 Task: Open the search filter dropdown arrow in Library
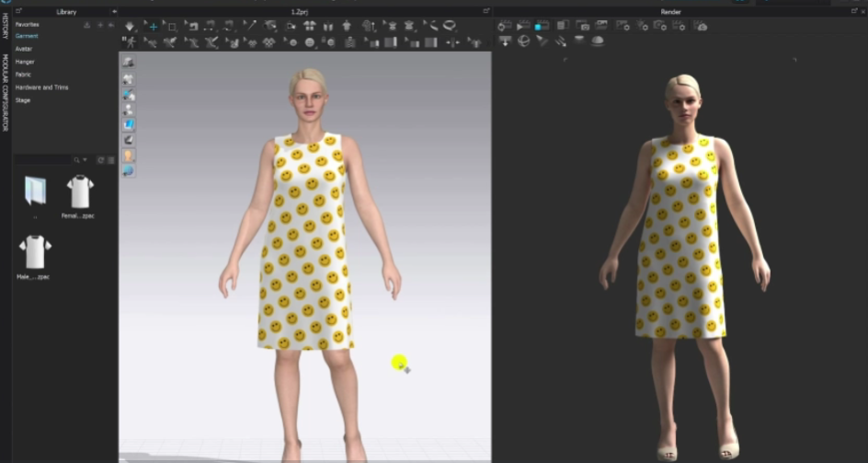(86, 160)
